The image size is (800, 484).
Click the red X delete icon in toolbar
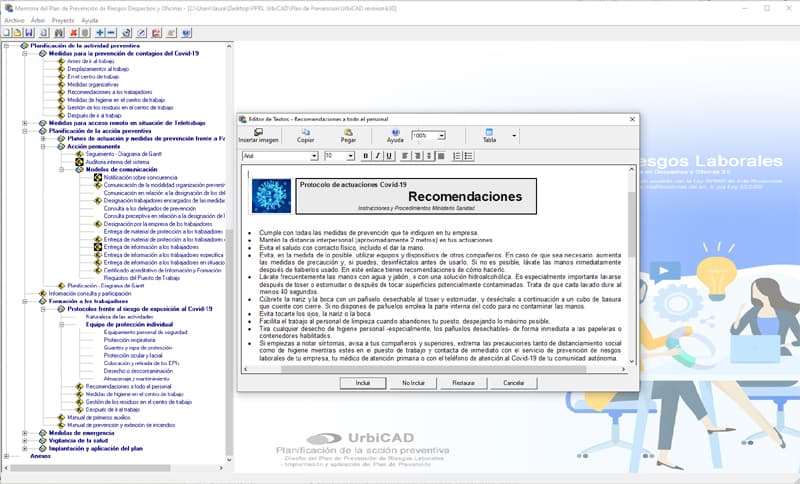pyautogui.click(x=73, y=33)
